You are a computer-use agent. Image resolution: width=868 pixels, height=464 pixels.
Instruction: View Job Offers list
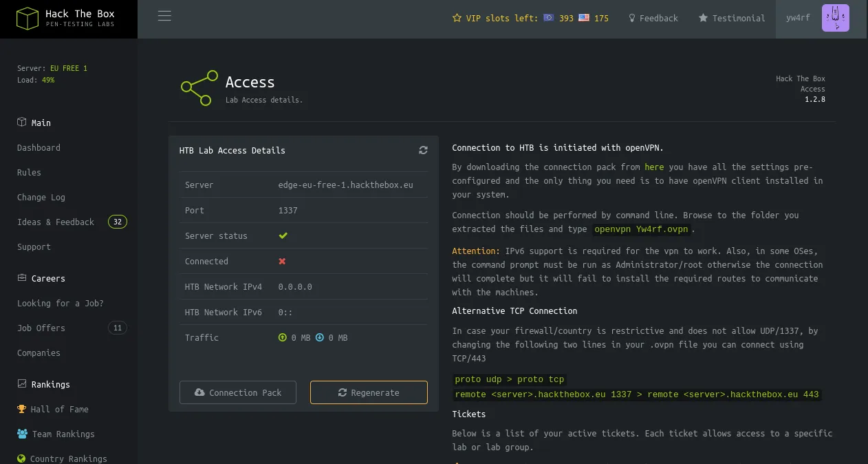pos(41,328)
